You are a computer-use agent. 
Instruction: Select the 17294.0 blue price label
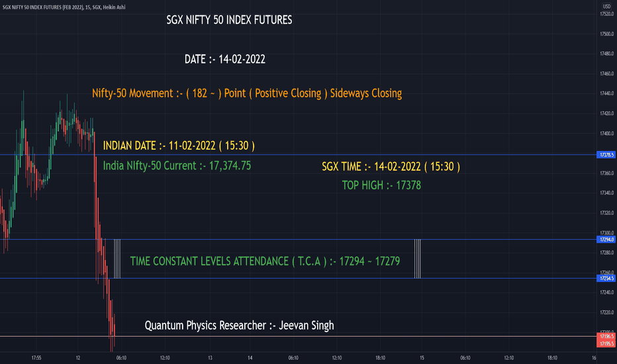pos(606,240)
